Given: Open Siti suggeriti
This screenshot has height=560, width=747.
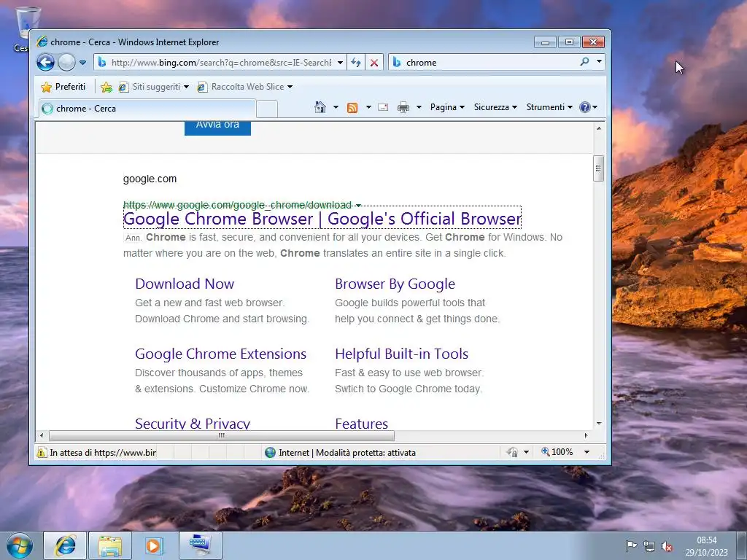Looking at the screenshot, I should pyautogui.click(x=153, y=87).
